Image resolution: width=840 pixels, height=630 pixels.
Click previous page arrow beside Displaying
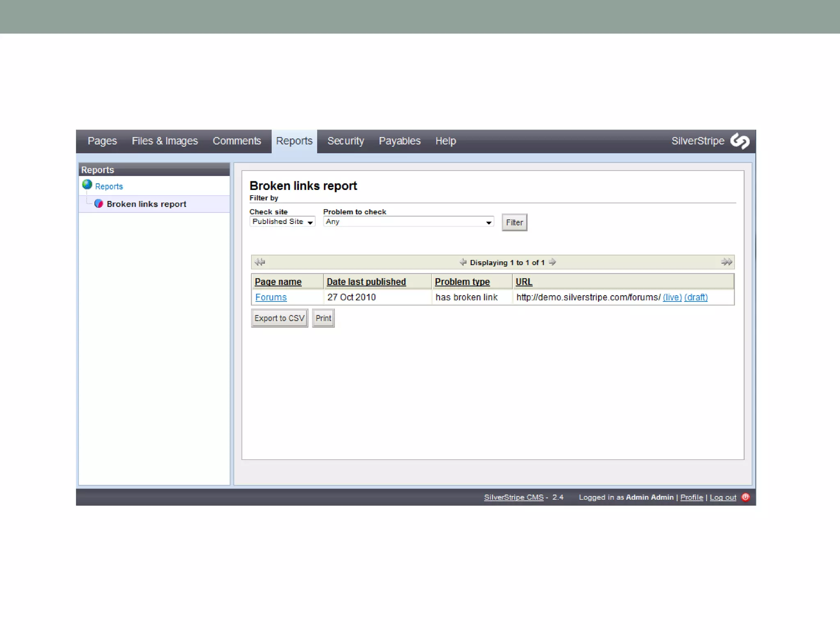463,262
